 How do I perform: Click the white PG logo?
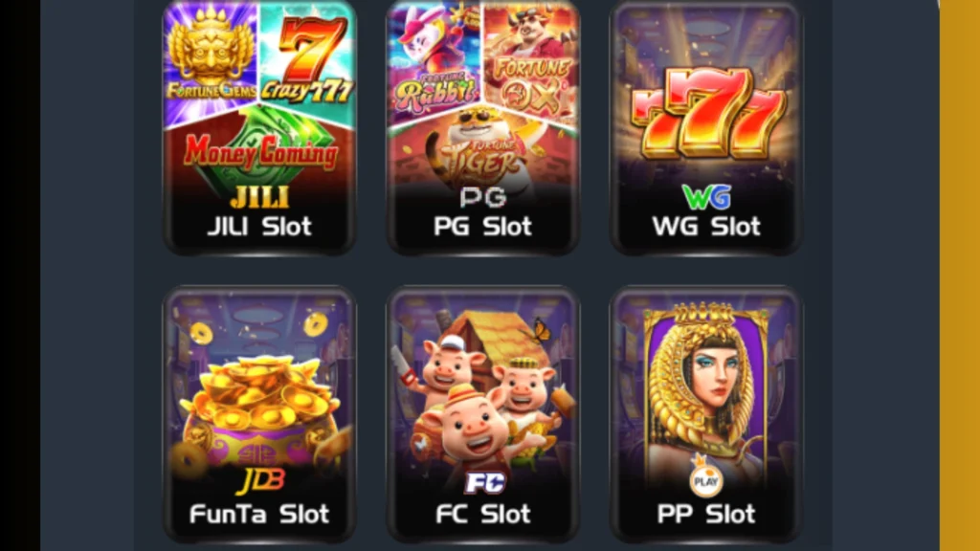482,197
